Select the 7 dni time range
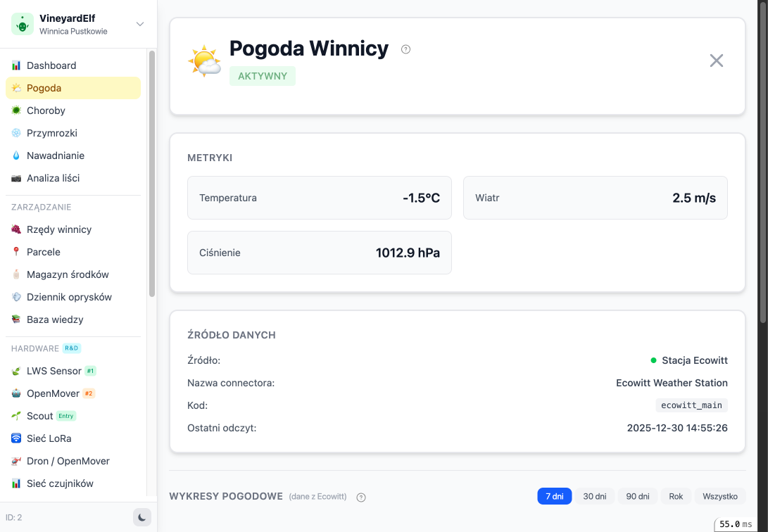Viewport: 768px width, 532px height. point(554,496)
